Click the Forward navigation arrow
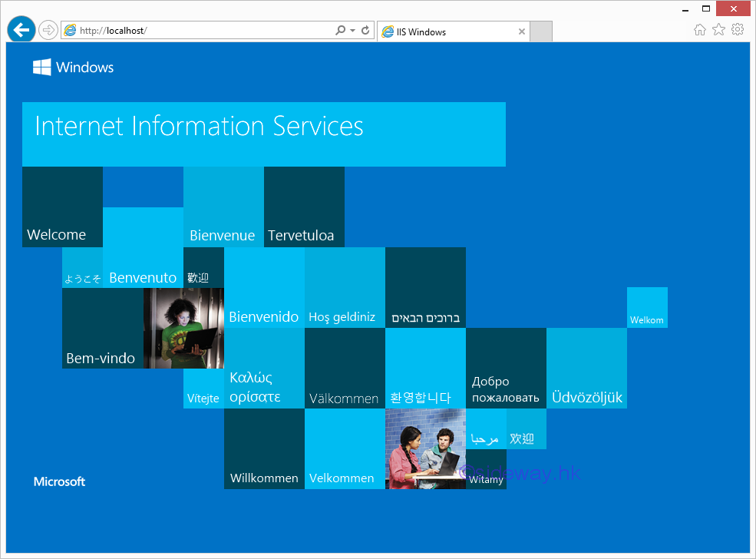Screen dimensions: 756x559 pyautogui.click(x=48, y=31)
